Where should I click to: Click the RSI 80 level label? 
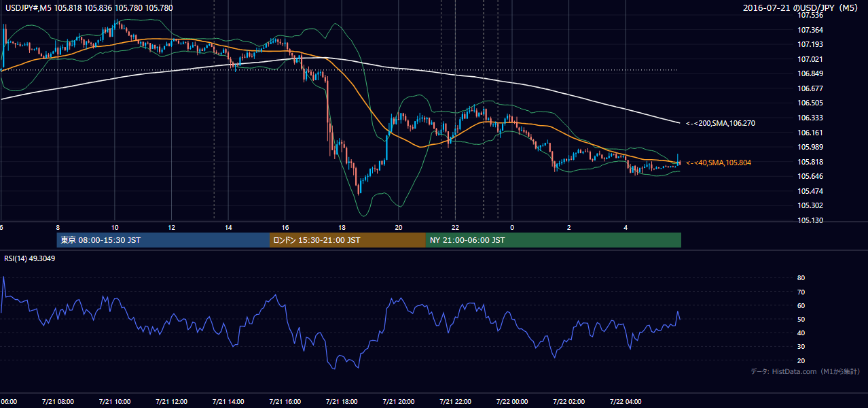tap(801, 278)
